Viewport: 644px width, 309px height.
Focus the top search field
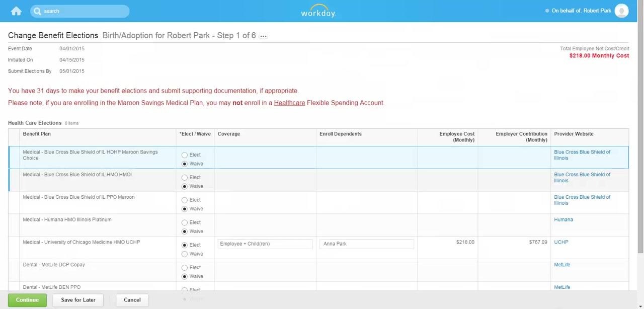point(79,11)
